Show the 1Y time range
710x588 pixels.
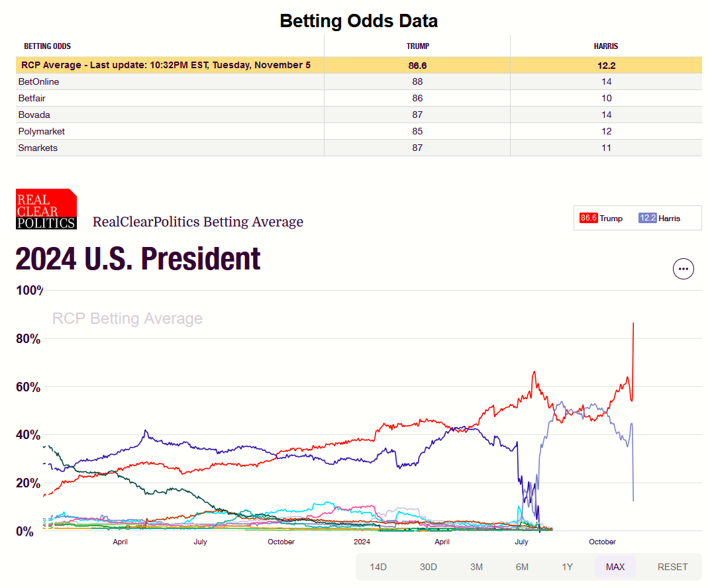coord(567,567)
